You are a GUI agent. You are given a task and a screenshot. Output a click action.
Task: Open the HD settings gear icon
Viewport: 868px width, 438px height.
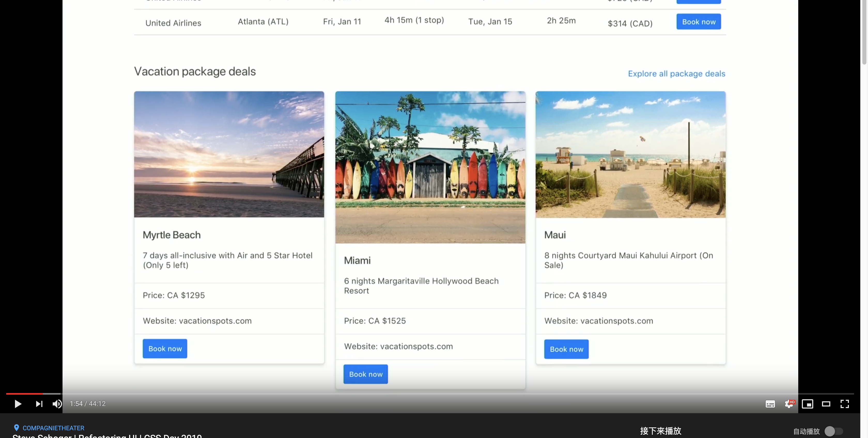pyautogui.click(x=789, y=404)
